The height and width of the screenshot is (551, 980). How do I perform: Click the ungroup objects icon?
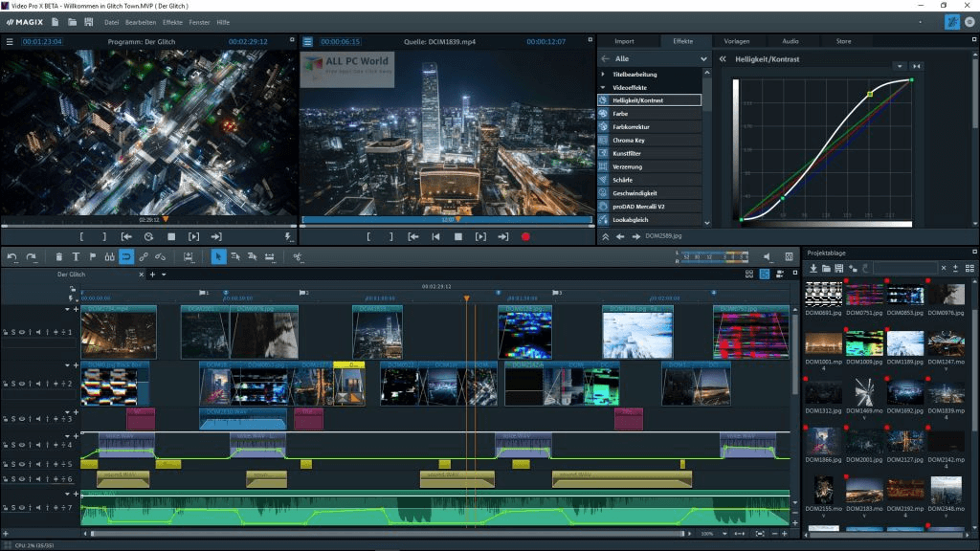[x=160, y=257]
